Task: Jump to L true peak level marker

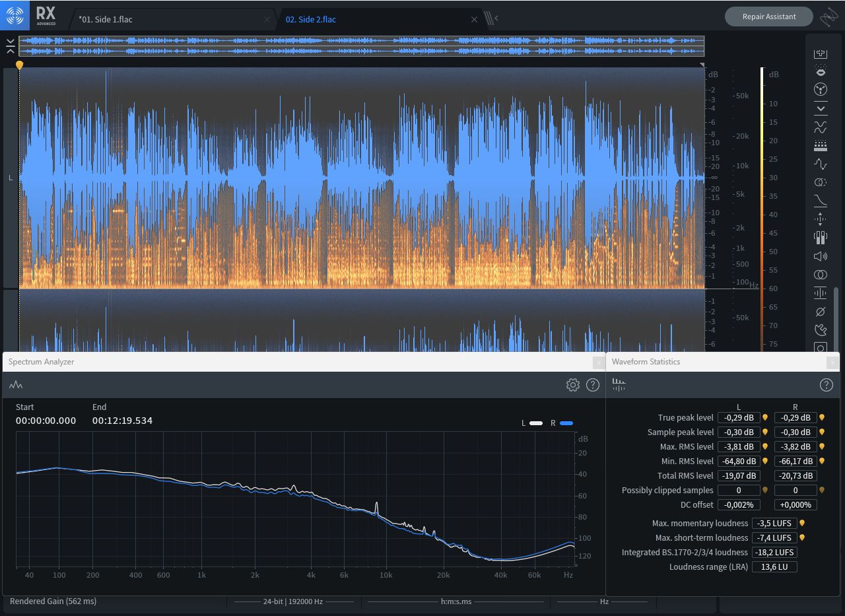Action: click(765, 417)
